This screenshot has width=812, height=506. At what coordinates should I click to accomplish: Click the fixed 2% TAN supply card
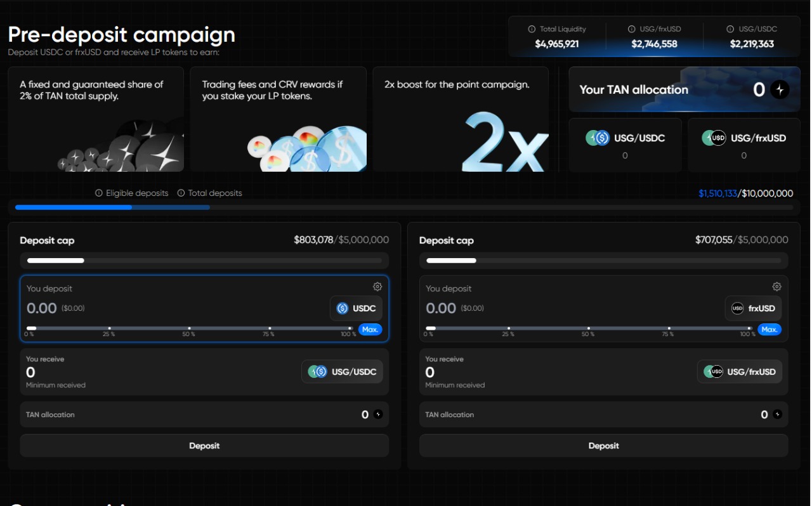pyautogui.click(x=96, y=119)
